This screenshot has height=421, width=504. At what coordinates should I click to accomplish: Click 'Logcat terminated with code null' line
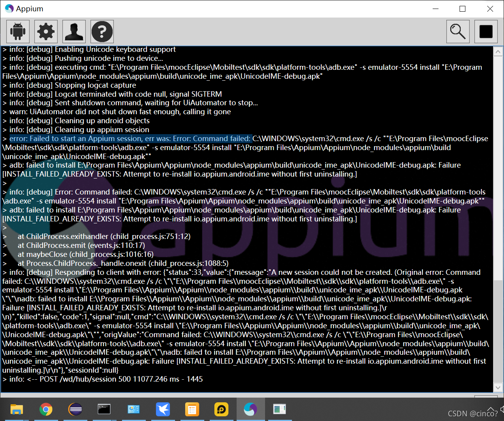(x=112, y=94)
